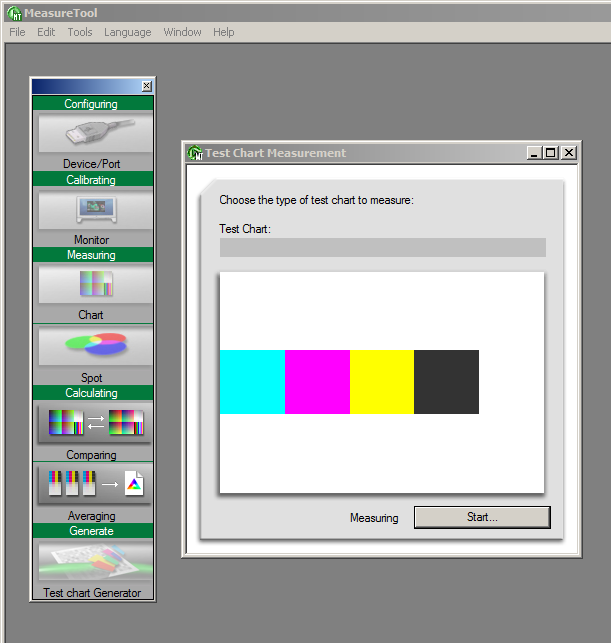
Task: Launch the Test chart Generator icon
Action: point(95,561)
